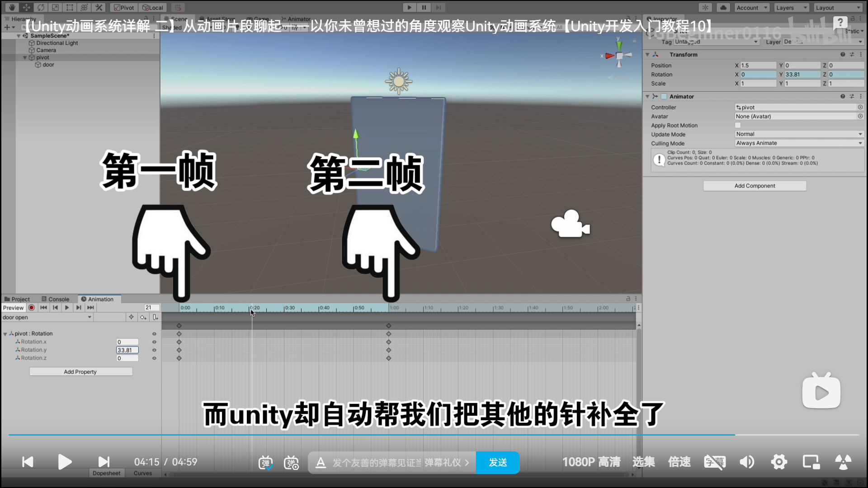Click Add Keyframe icon in Animation window
Image resolution: width=868 pixels, height=488 pixels.
[143, 317]
